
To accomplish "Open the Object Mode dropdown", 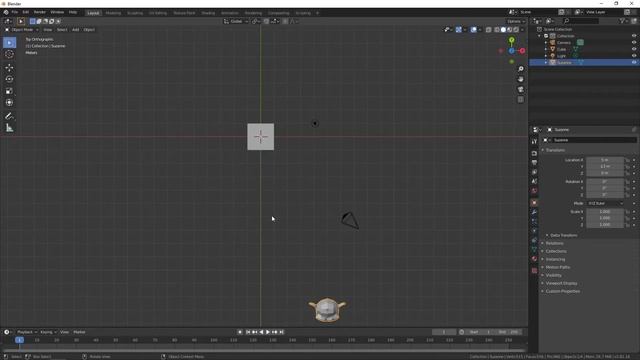I will coord(22,30).
